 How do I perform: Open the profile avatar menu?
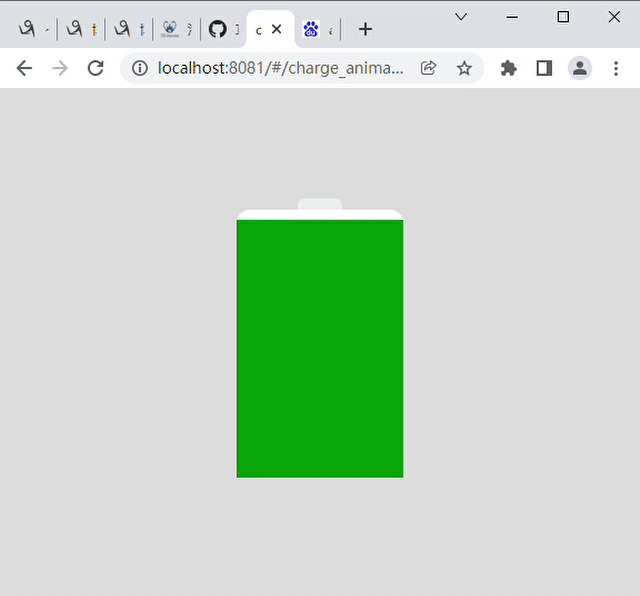pyautogui.click(x=580, y=68)
